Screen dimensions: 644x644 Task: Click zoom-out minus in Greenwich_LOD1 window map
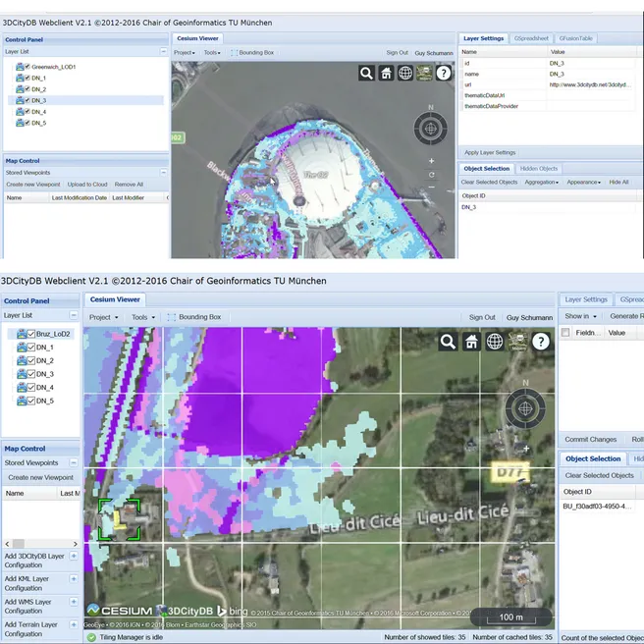pos(431,188)
